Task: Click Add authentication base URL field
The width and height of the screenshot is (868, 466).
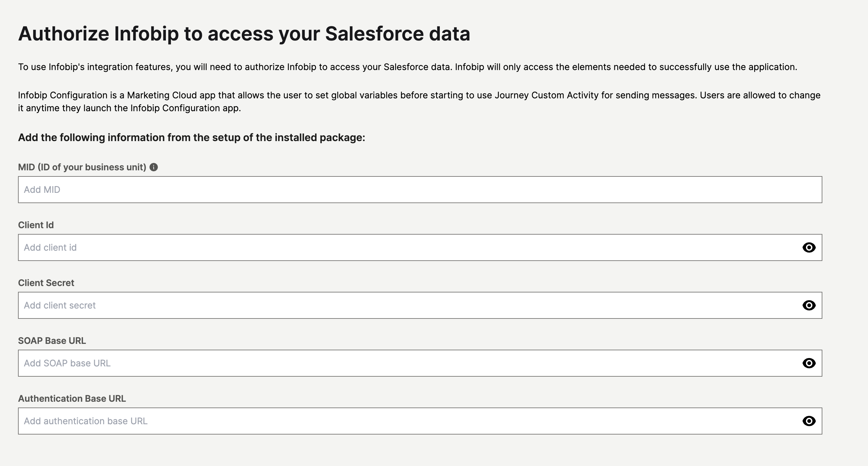Action: pos(420,421)
